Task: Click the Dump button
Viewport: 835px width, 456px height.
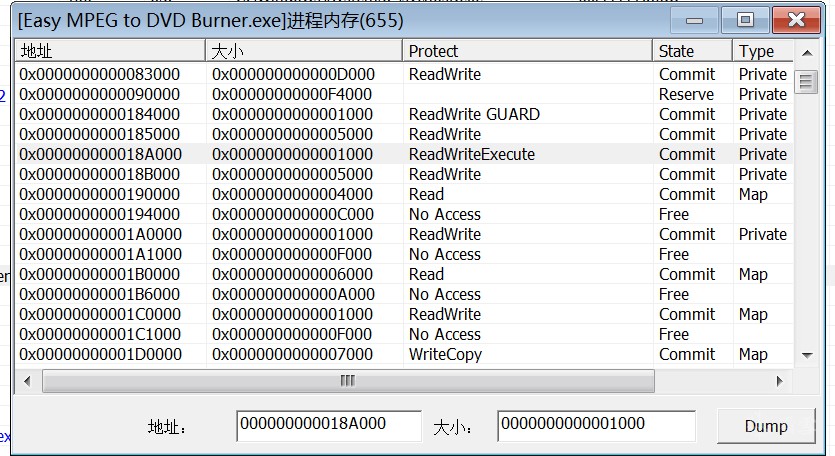Action: point(766,426)
